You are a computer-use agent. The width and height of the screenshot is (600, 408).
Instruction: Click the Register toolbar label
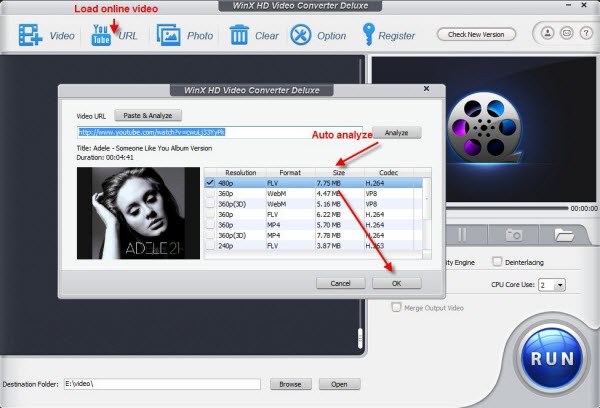point(396,36)
